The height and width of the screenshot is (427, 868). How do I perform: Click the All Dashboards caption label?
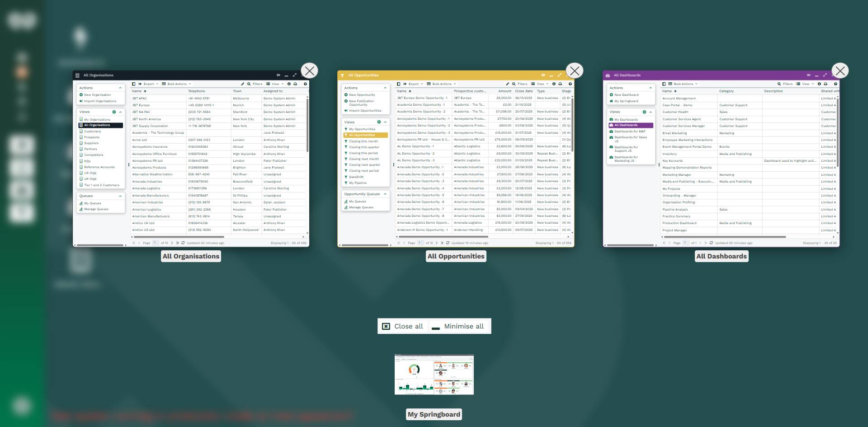(x=722, y=256)
